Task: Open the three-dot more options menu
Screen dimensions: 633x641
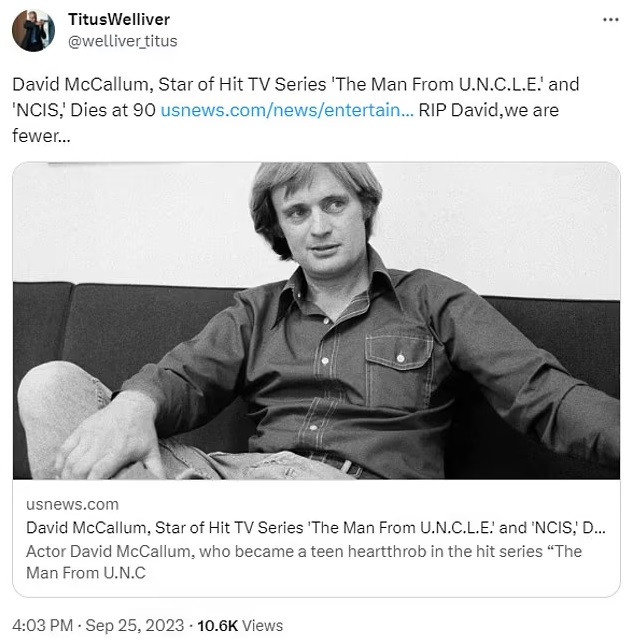Action: tap(609, 20)
